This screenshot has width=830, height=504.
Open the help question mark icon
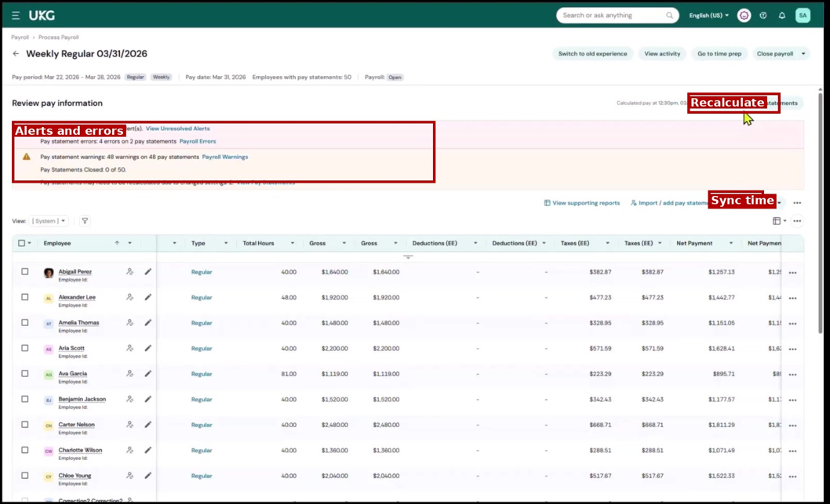[x=763, y=16]
